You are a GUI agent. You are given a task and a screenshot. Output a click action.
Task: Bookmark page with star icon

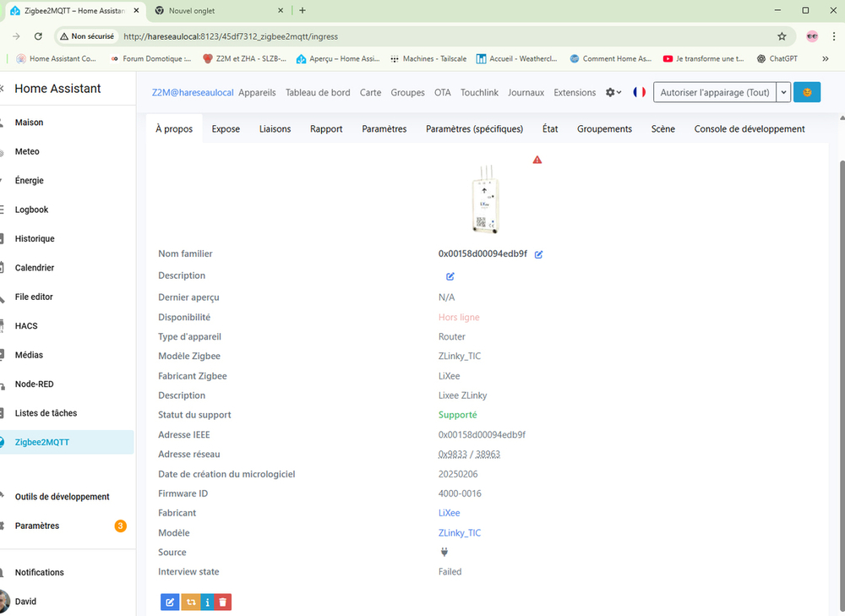[x=782, y=36]
